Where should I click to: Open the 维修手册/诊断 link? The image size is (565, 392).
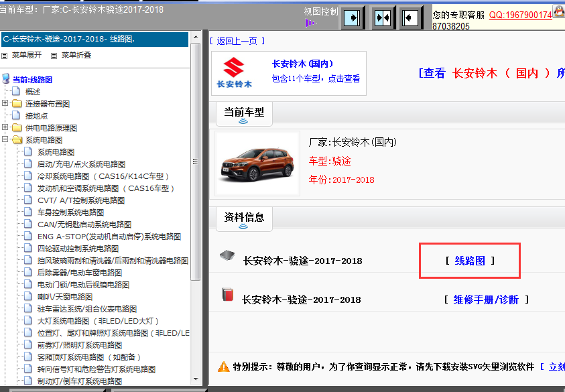pos(486,300)
